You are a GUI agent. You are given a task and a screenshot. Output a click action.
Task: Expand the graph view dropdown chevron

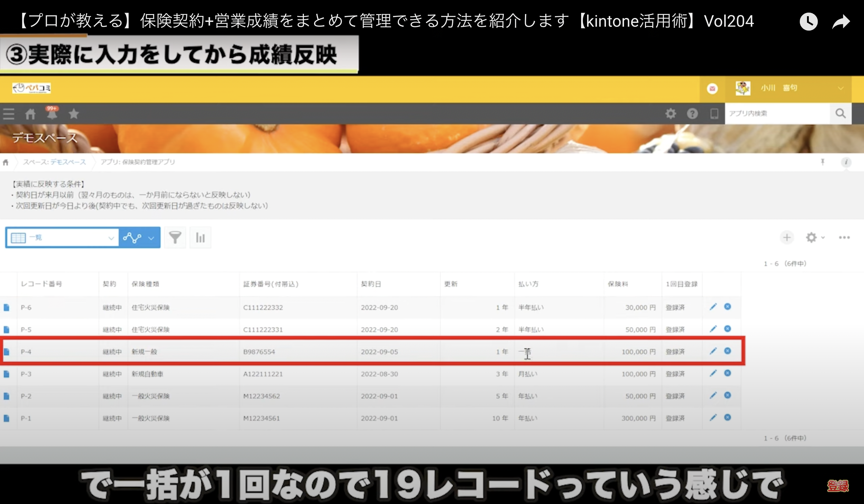151,238
